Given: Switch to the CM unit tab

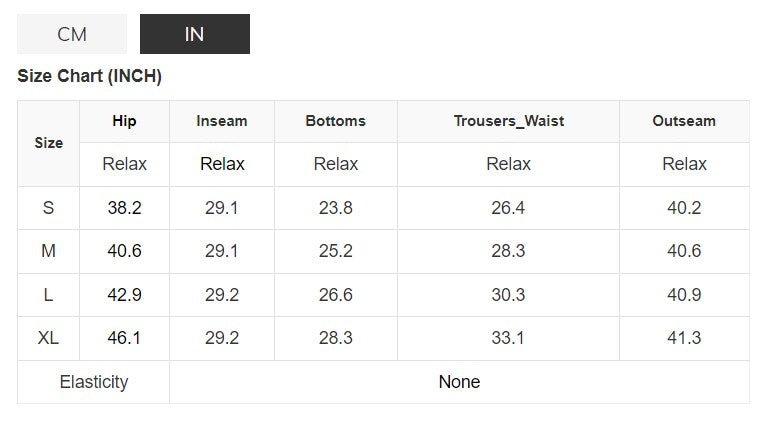Looking at the screenshot, I should point(72,34).
